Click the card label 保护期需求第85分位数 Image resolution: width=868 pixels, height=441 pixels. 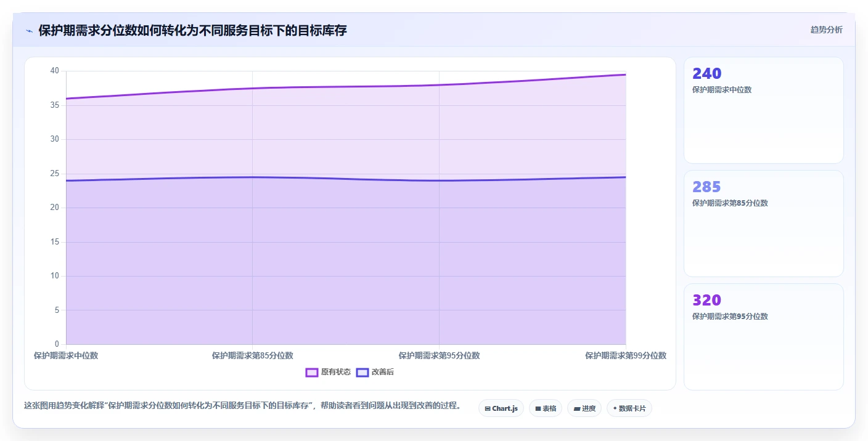coord(730,203)
